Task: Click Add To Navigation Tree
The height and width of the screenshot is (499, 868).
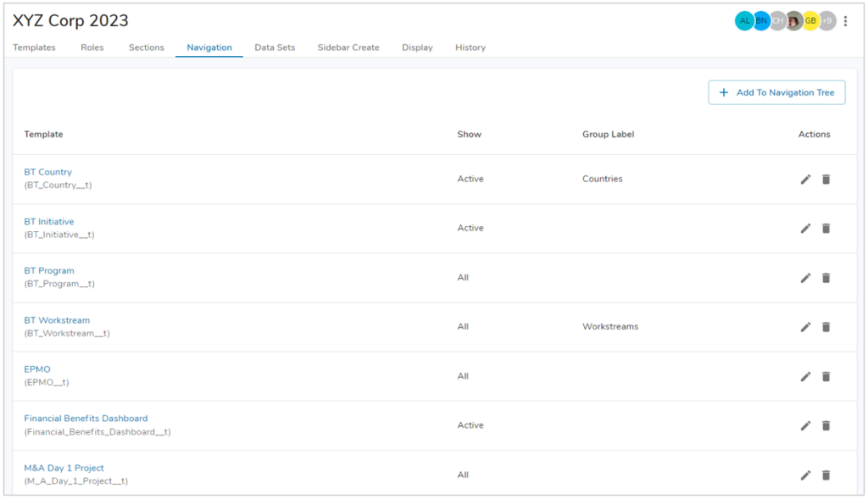Action: (776, 91)
